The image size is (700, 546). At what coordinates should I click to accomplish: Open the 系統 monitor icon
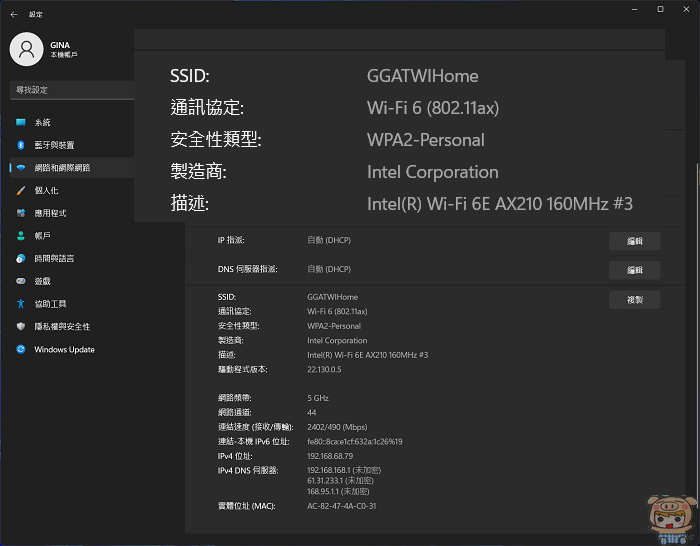20,122
